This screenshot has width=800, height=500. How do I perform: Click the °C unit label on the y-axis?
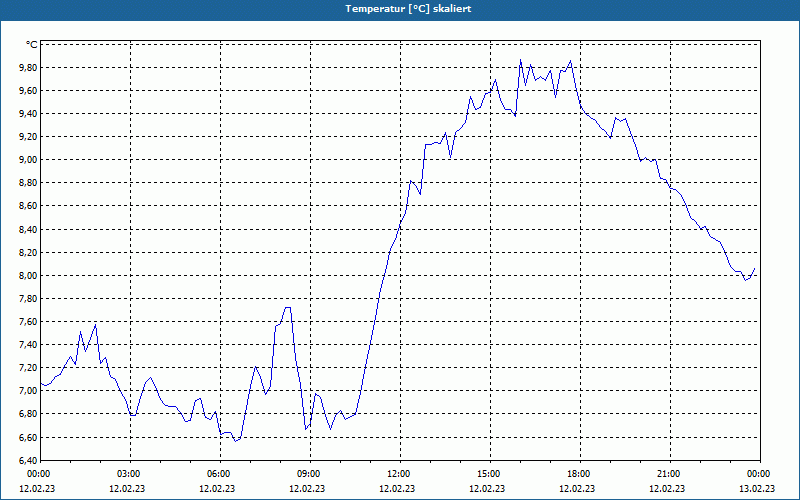tap(32, 45)
